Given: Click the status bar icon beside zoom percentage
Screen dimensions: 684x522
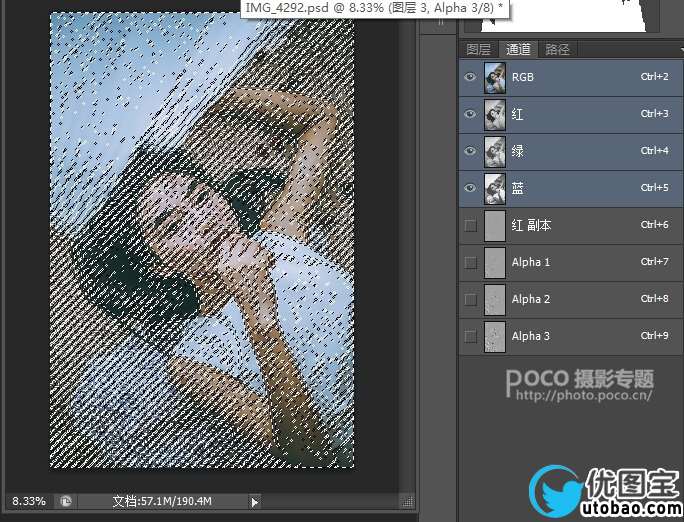Looking at the screenshot, I should click(64, 501).
